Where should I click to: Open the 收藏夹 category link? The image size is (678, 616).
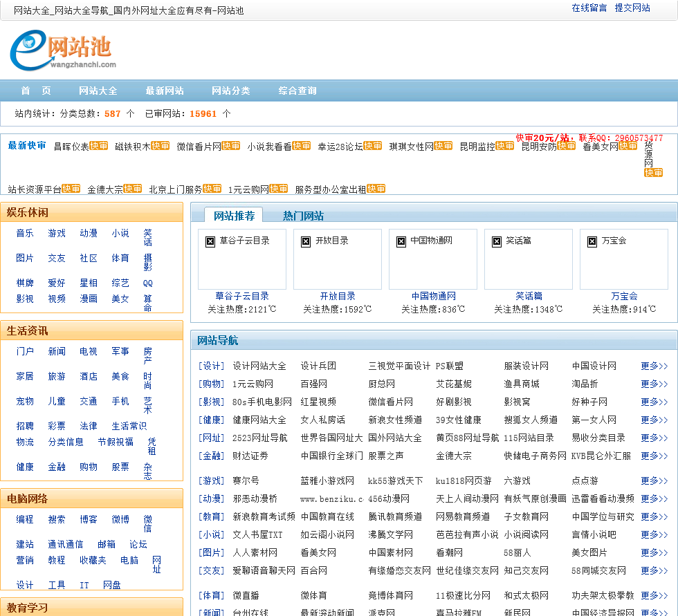[x=93, y=560]
